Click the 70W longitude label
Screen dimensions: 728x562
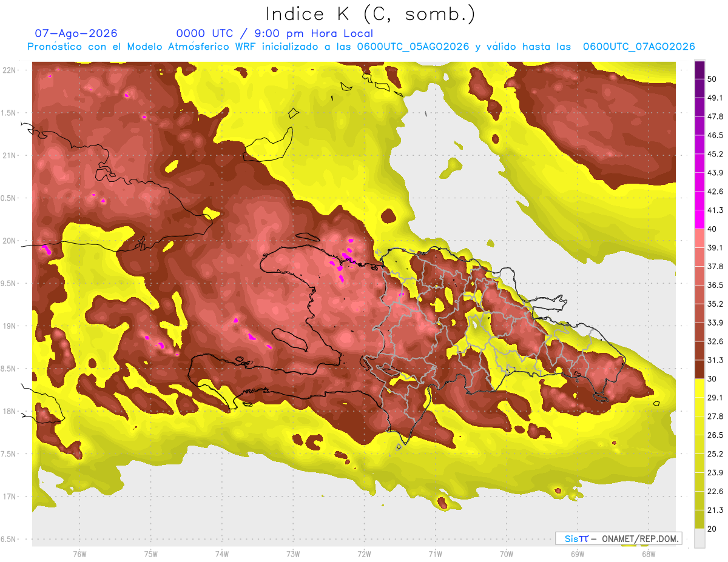click(507, 554)
